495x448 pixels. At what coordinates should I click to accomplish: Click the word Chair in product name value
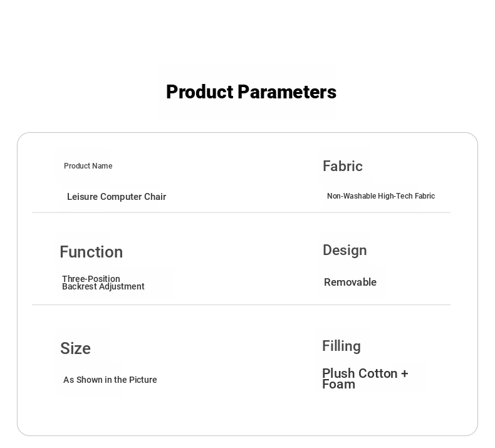coord(155,196)
